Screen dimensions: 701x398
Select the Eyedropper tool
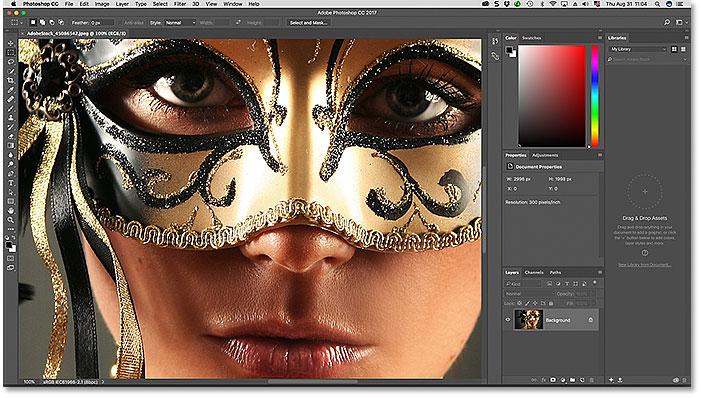coord(11,90)
